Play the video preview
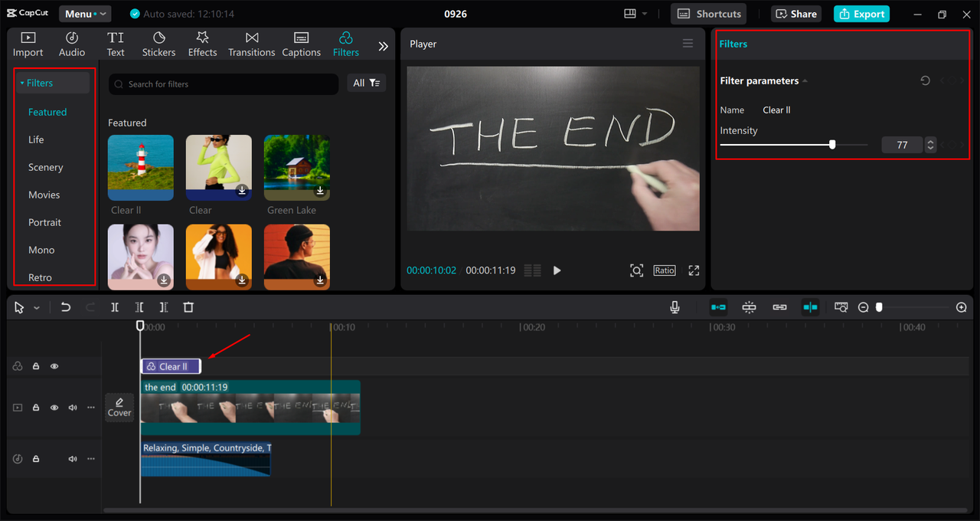 pyautogui.click(x=557, y=270)
